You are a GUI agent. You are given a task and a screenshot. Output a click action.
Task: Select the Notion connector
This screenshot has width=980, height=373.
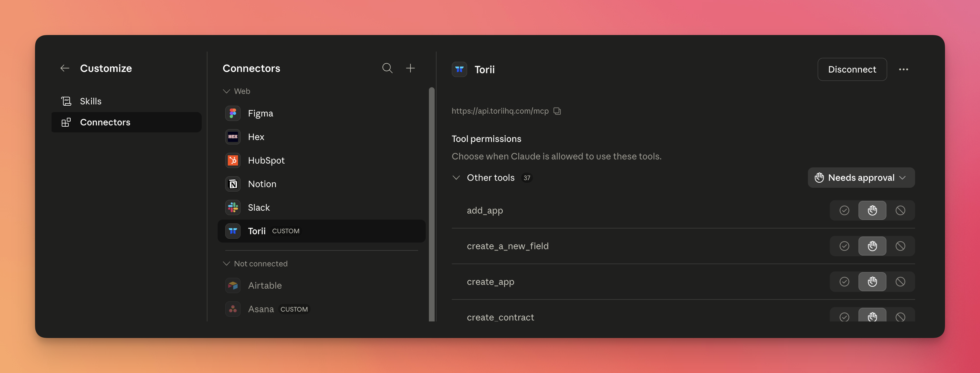321,184
